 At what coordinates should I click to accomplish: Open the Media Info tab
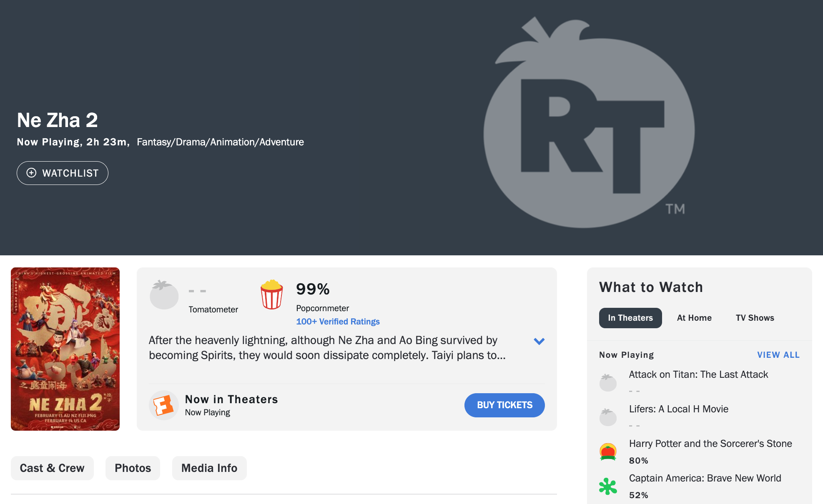pos(209,468)
